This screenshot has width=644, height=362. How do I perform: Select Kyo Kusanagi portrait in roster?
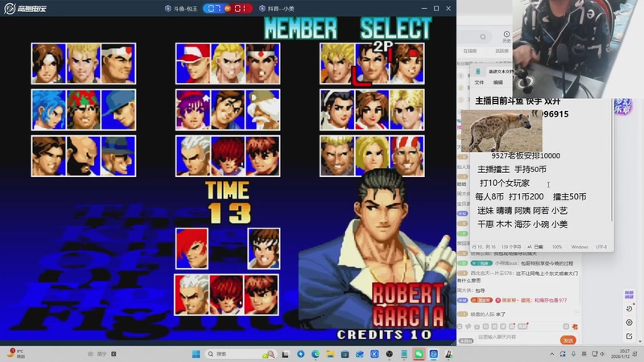coord(48,64)
